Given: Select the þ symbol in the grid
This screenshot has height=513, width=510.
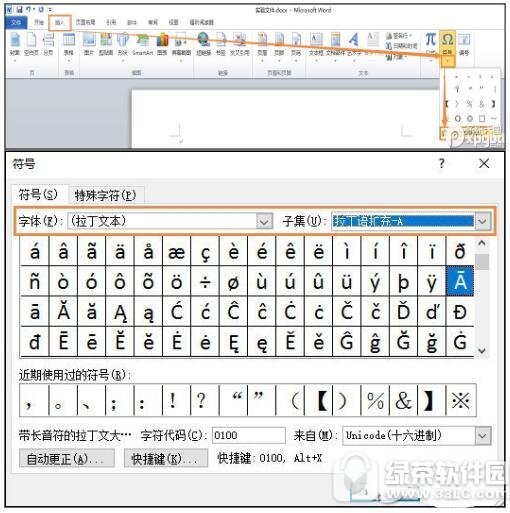Looking at the screenshot, I should coord(403,282).
